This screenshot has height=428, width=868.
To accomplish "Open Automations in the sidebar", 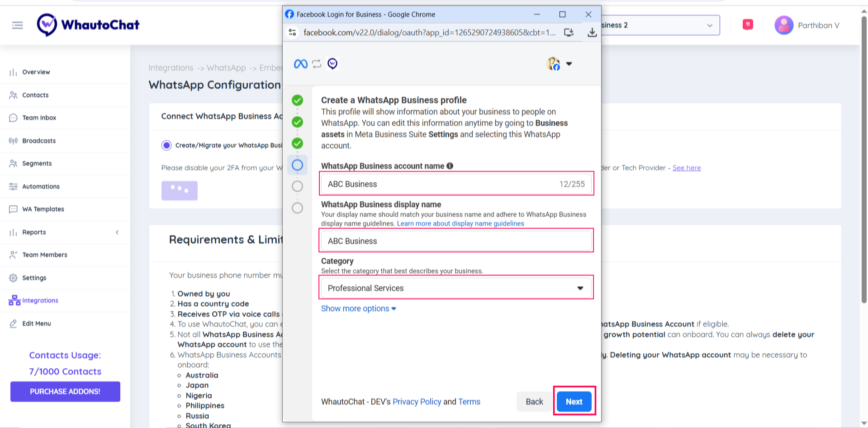I will coord(41,186).
